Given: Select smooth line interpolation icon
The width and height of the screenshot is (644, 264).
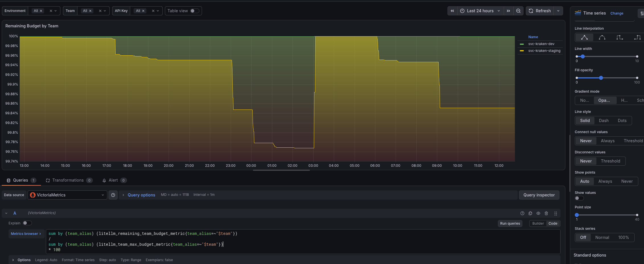Looking at the screenshot, I should pyautogui.click(x=602, y=37).
